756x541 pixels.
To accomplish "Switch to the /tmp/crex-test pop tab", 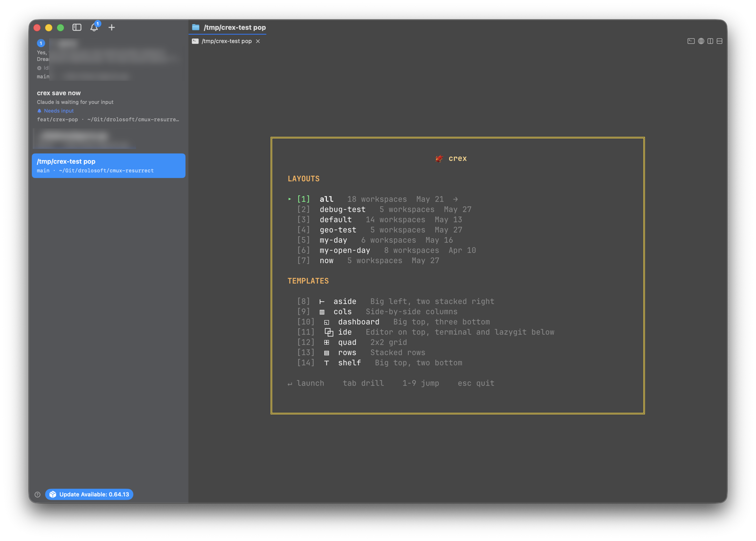I will tap(226, 41).
